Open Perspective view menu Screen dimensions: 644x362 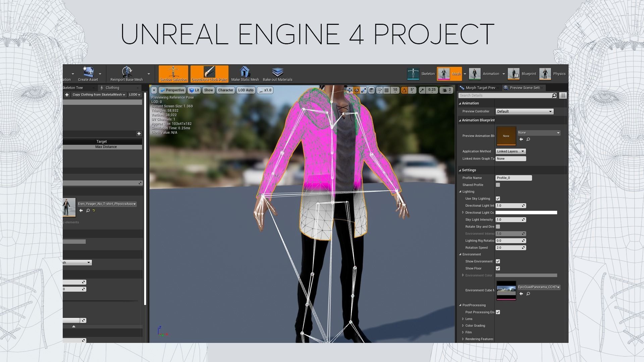click(172, 90)
